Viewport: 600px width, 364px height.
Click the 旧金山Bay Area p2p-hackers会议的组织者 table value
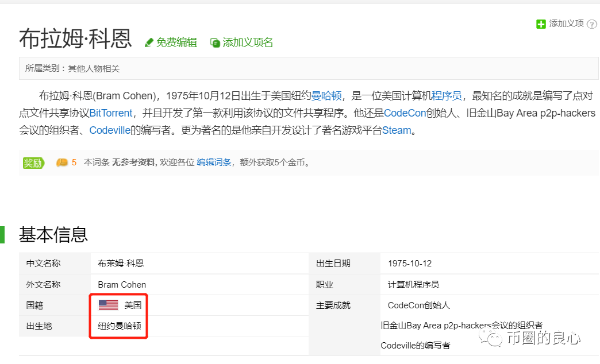pyautogui.click(x=462, y=326)
